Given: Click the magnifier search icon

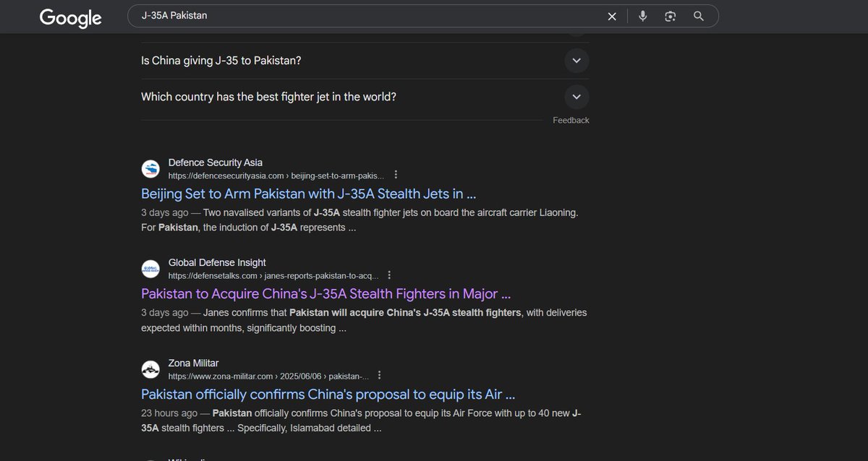Looking at the screenshot, I should point(698,16).
